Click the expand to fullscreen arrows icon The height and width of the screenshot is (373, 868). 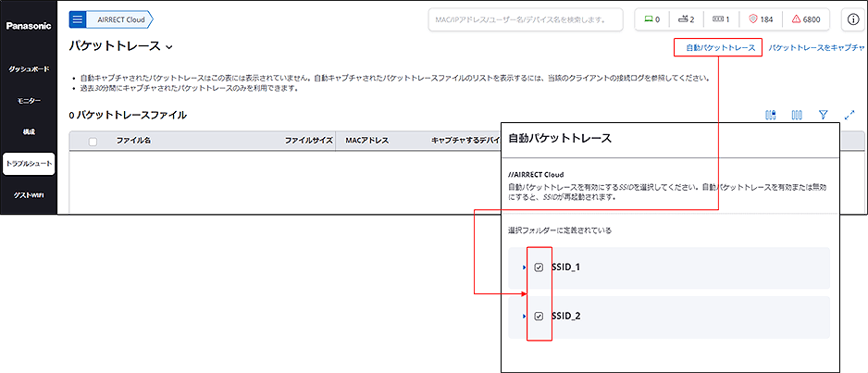click(x=850, y=115)
